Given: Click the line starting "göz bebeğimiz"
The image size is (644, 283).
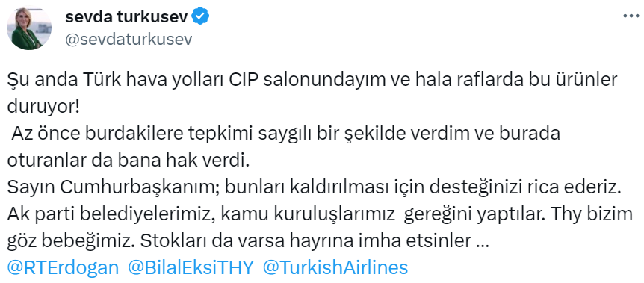Looking at the screenshot, I should click(x=248, y=241).
